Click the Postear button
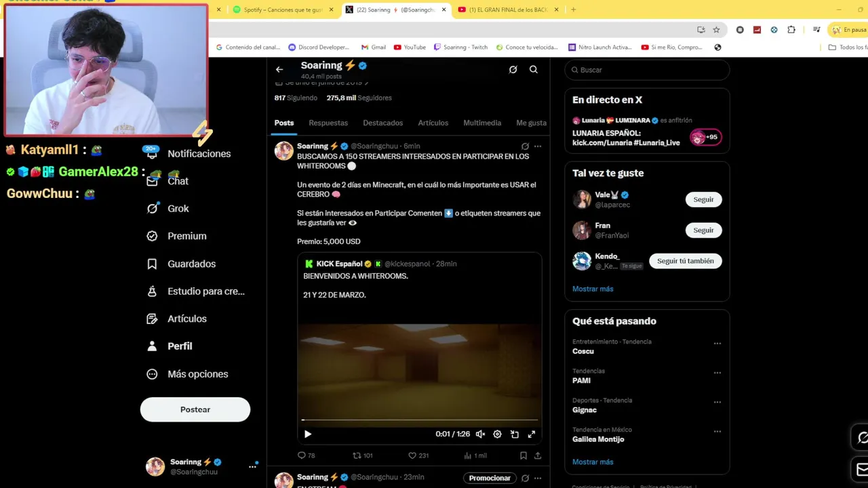 [195, 409]
